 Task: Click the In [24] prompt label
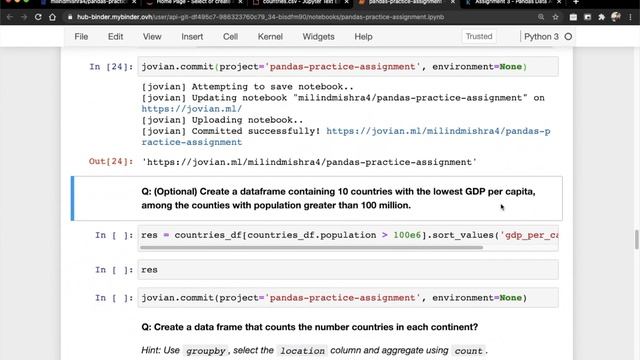pyautogui.click(x=111, y=67)
